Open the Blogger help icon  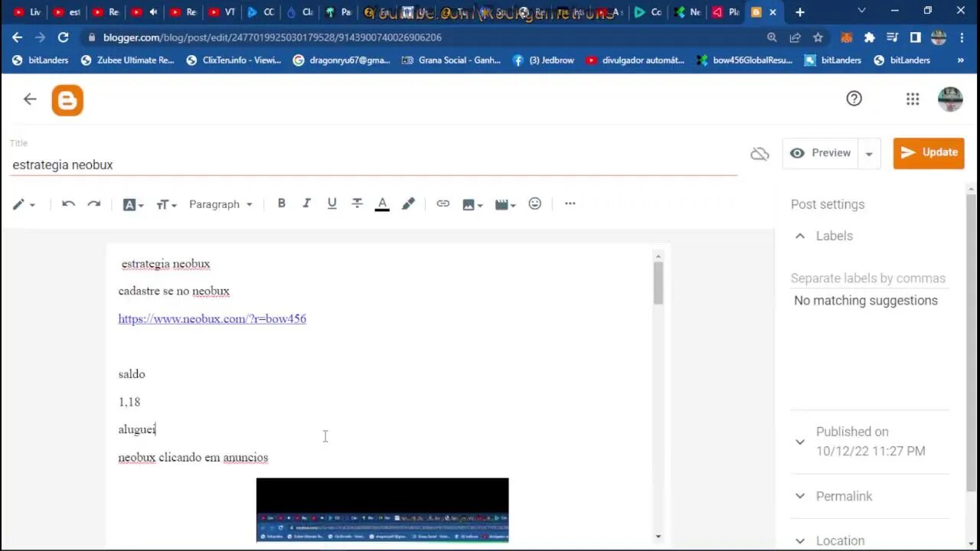point(854,98)
